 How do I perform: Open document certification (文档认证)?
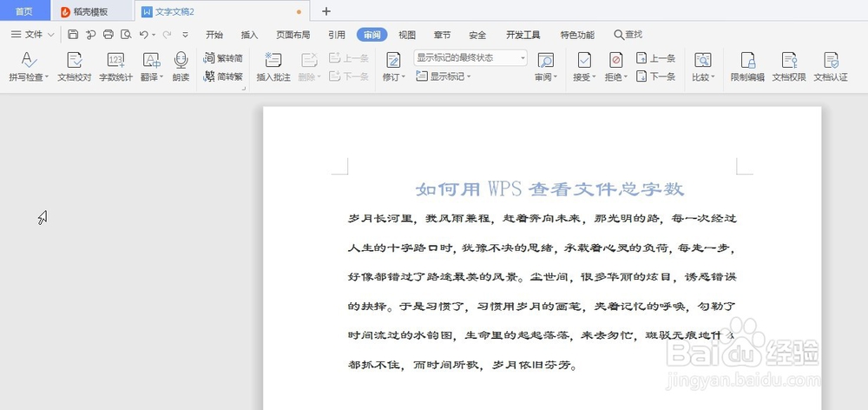pos(831,67)
